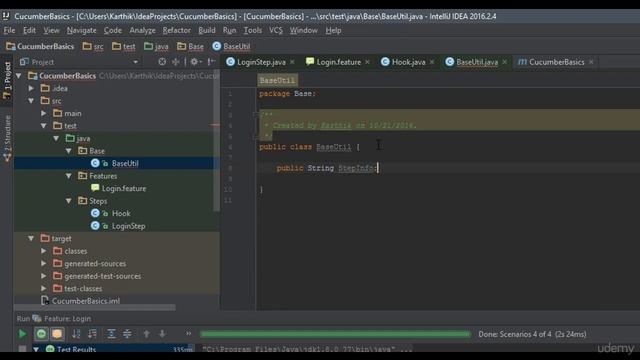Expand all test results
Image resolution: width=640 pixels, height=360 pixels.
coord(111,334)
